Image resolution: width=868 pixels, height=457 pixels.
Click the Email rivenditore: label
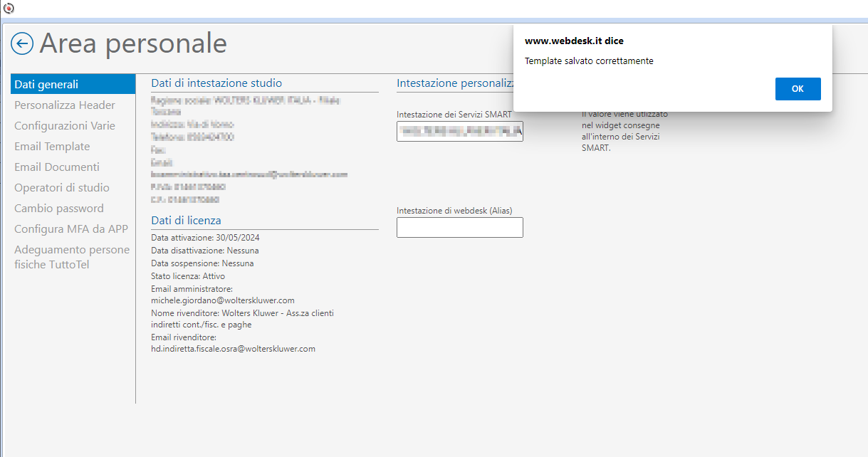184,337
